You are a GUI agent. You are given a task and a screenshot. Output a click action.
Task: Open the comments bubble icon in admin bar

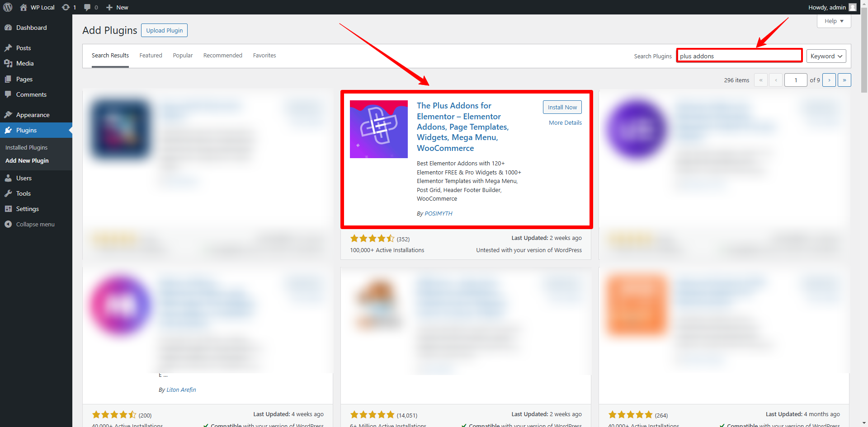pyautogui.click(x=88, y=7)
